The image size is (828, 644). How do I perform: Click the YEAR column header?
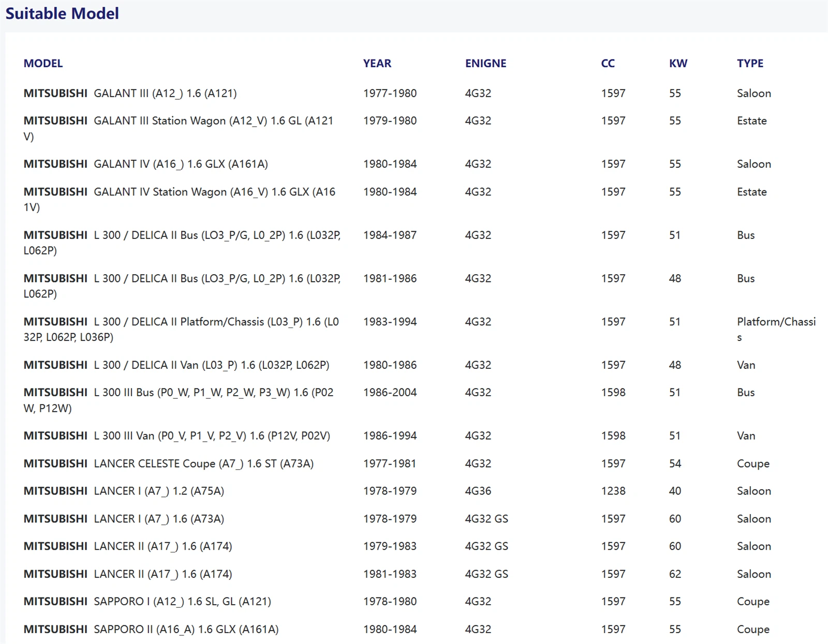tap(377, 63)
